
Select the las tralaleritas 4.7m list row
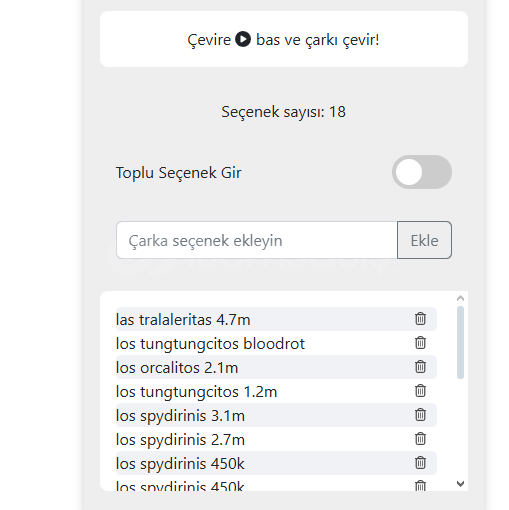point(276,319)
